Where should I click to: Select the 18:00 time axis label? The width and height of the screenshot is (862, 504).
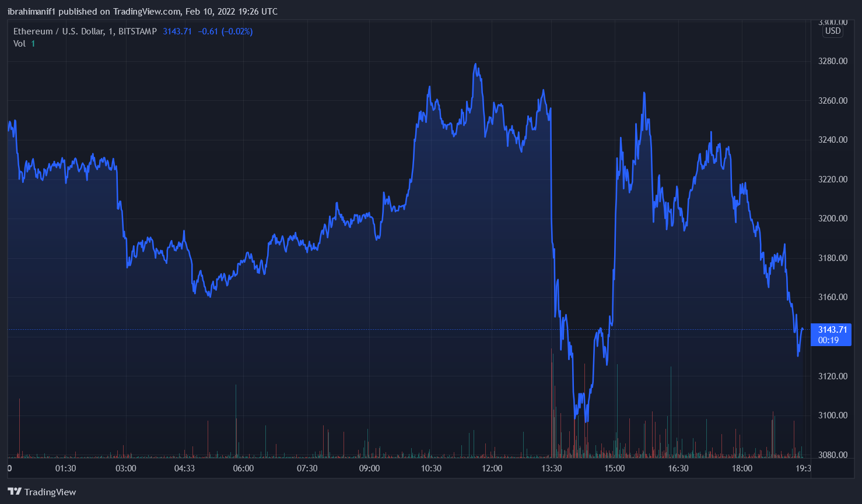point(742,468)
